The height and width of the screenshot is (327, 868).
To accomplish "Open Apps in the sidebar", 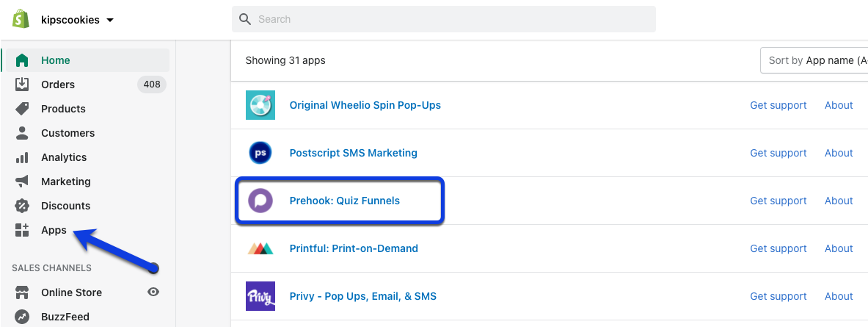I will point(54,230).
